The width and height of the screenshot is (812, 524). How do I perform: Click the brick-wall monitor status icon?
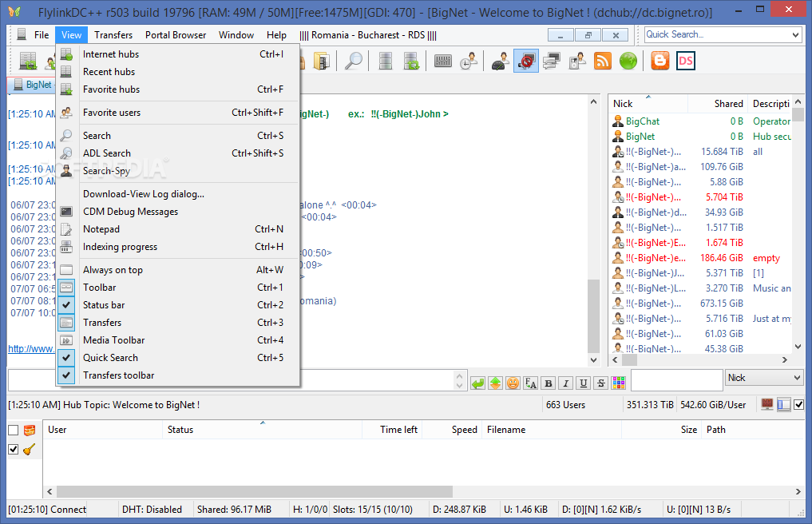pyautogui.click(x=767, y=404)
